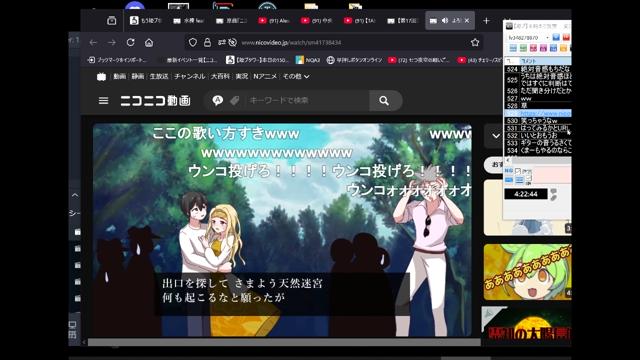The height and width of the screenshot is (360, 640).
Task: Open the tracking protection shield icon
Action: tap(193, 42)
